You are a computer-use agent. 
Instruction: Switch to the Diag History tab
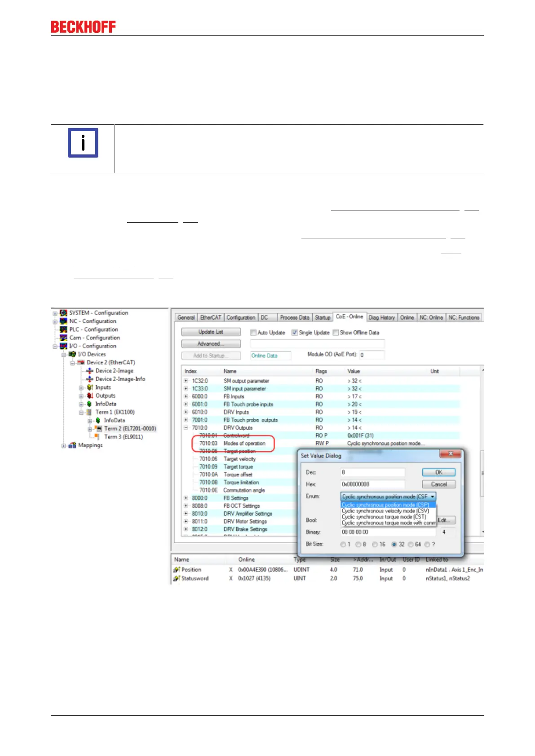click(x=382, y=317)
